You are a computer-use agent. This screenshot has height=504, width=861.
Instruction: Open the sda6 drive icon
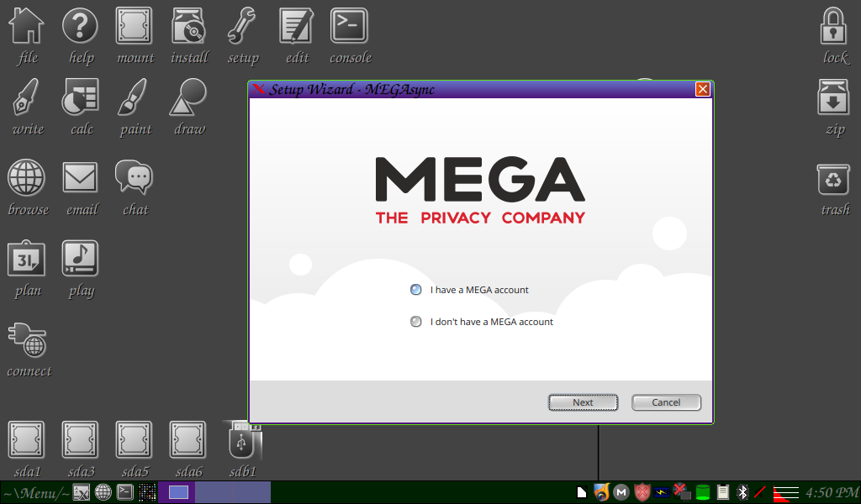pos(188,449)
